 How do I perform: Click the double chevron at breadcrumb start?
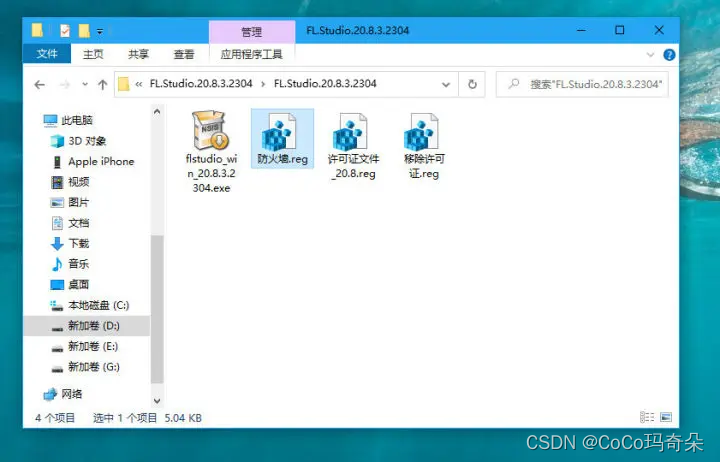coord(139,84)
